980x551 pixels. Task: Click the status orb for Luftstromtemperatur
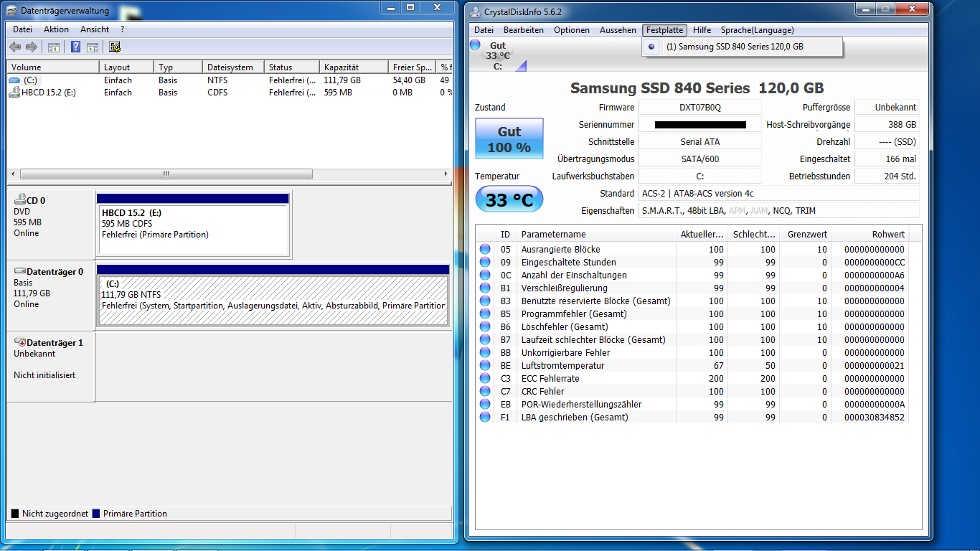click(x=485, y=366)
